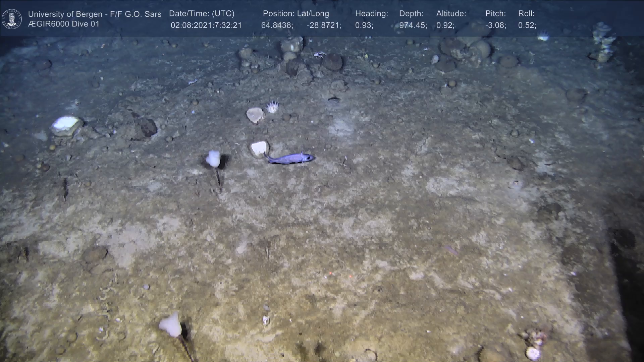Click the blue fish on the seabed
Viewport: 644px width, 362px height.
coord(291,158)
